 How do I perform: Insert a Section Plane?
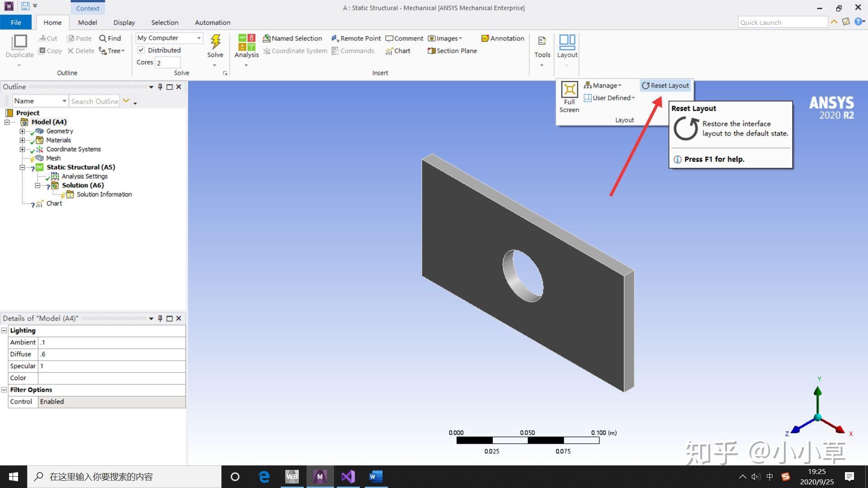click(452, 51)
